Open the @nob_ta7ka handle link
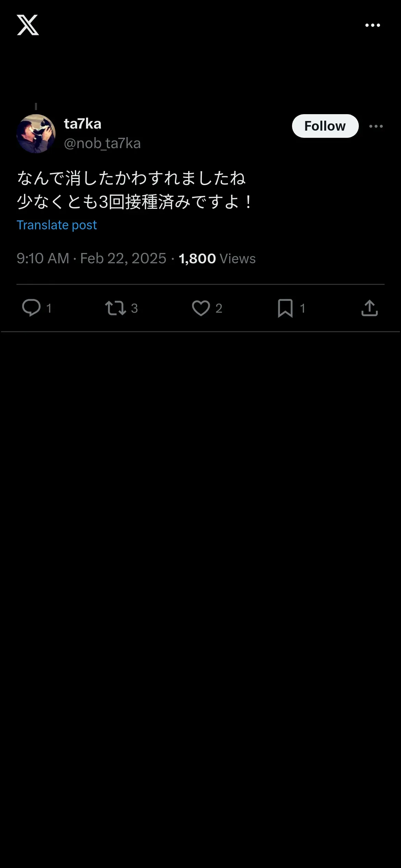This screenshot has width=401, height=868. 102,143
